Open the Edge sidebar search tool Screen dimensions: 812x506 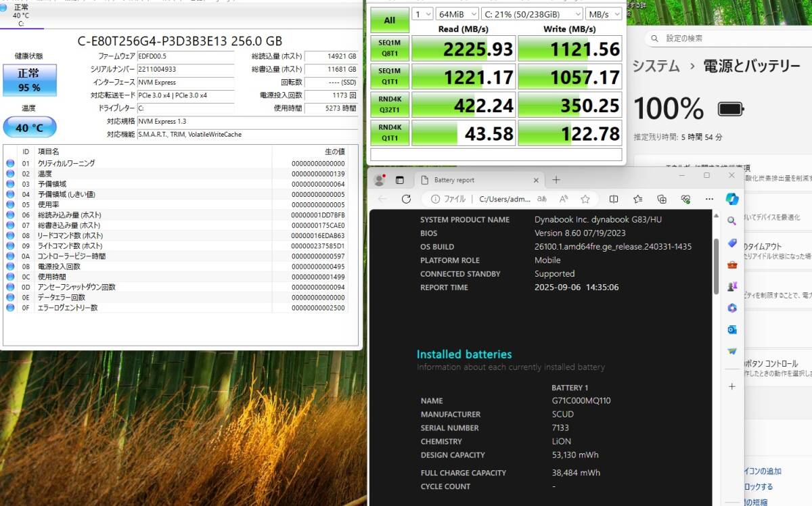[731, 221]
